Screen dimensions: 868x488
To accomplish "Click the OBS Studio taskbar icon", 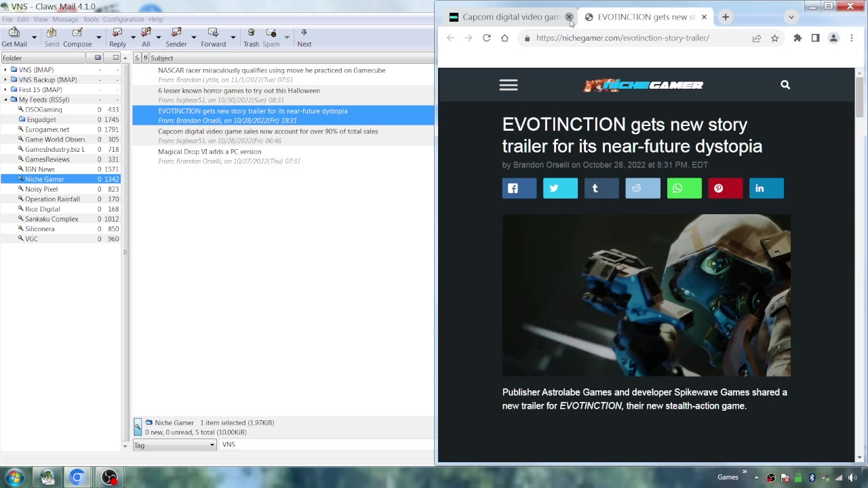I will [x=109, y=477].
